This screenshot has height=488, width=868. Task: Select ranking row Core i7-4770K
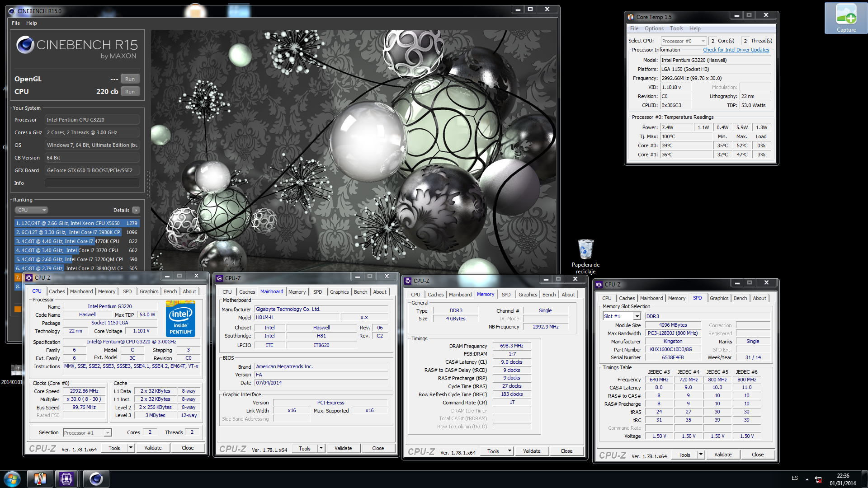[77, 241]
